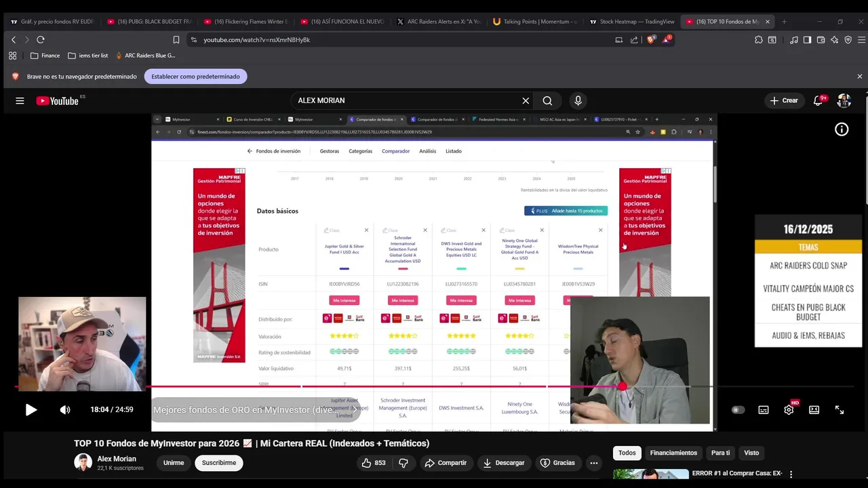Open site settings icon beside the URL
Image resolution: width=868 pixels, height=488 pixels.
(x=193, y=40)
